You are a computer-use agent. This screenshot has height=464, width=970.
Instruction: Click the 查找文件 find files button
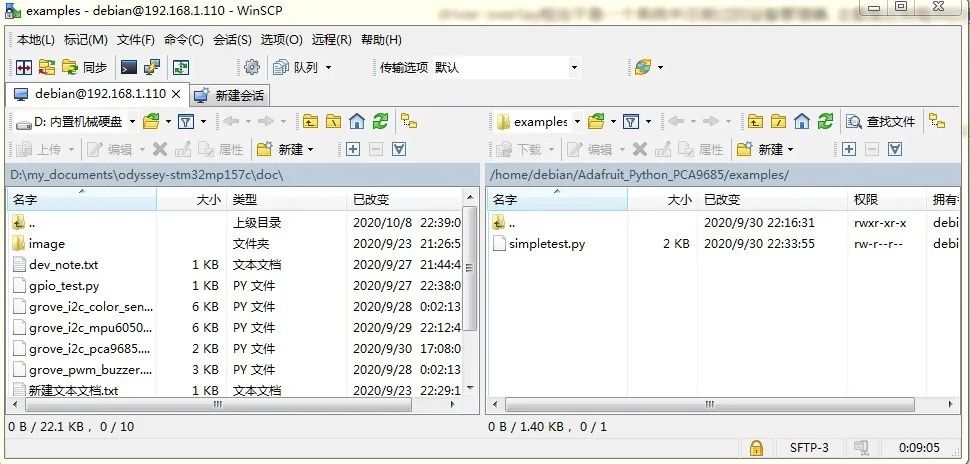point(881,122)
